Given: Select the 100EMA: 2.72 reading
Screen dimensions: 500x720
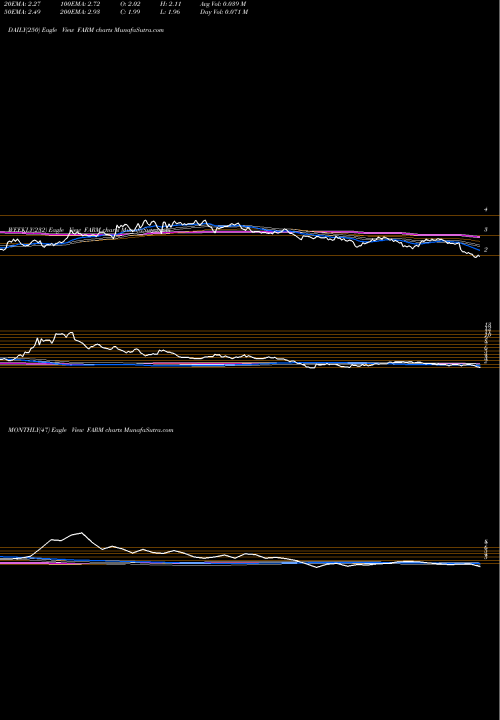Looking at the screenshot, I should point(80,4).
